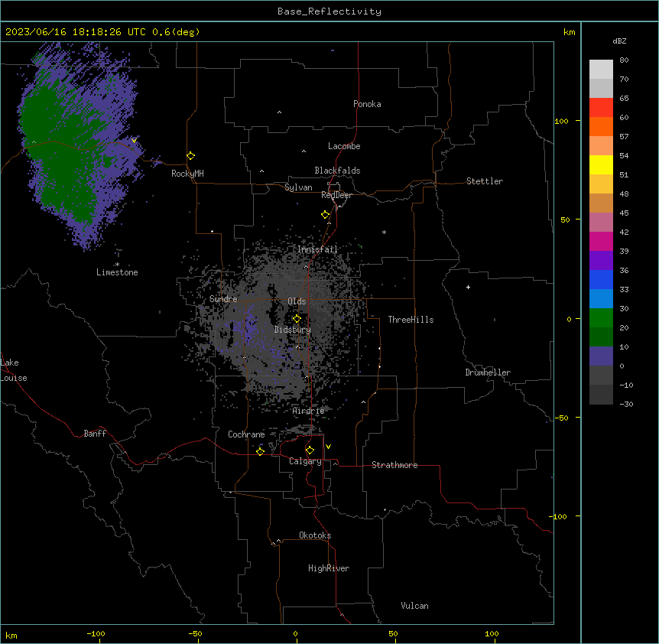Viewport: 659px width, 644px height.
Task: Click the white plus marker north of Drumheller
Action: pyautogui.click(x=468, y=287)
